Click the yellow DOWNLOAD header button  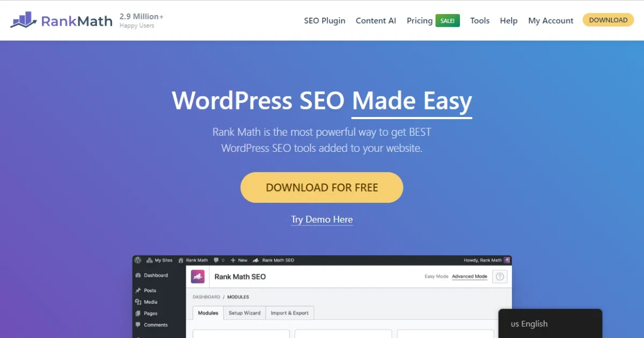tap(608, 20)
